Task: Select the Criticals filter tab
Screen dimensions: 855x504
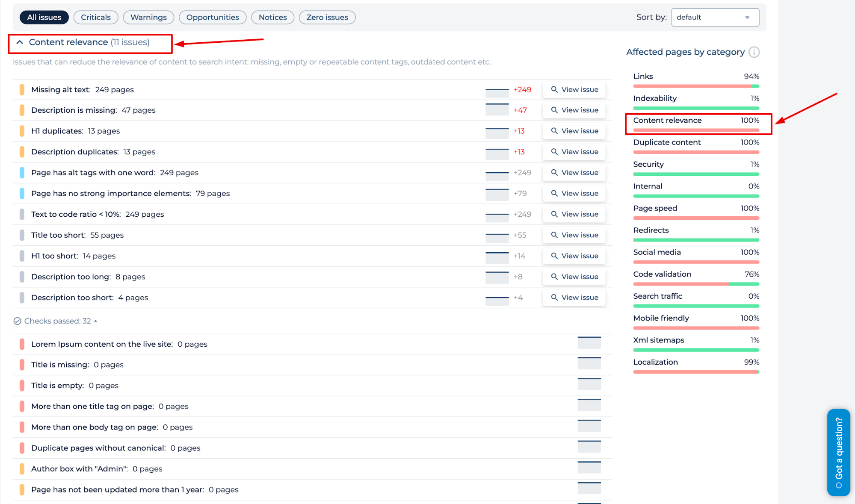Action: click(95, 17)
